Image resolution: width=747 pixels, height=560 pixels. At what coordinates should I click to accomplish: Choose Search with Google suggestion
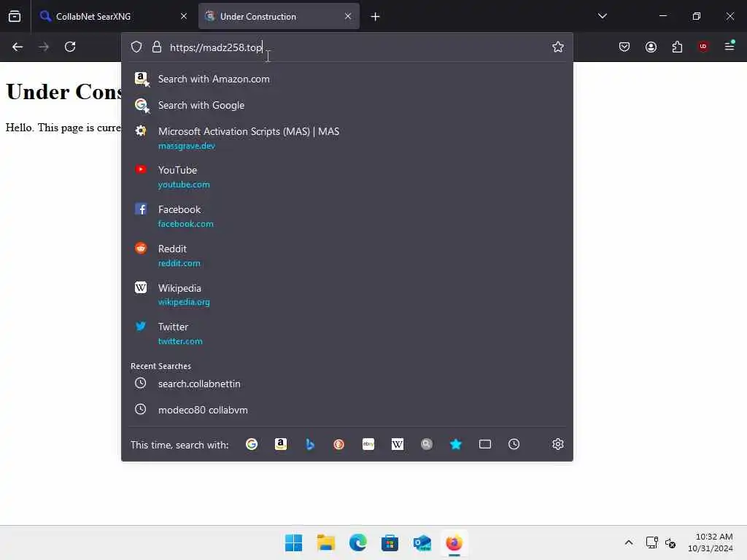[x=347, y=105]
